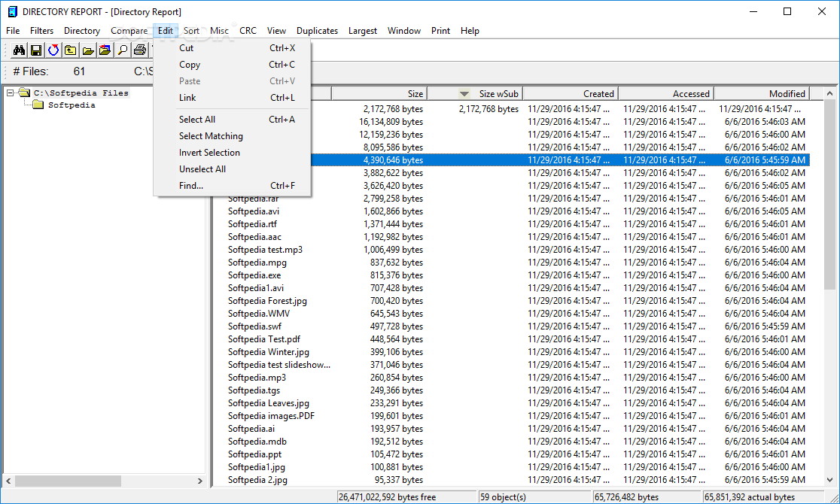
Task: Open the Directory menu
Action: [x=82, y=31]
